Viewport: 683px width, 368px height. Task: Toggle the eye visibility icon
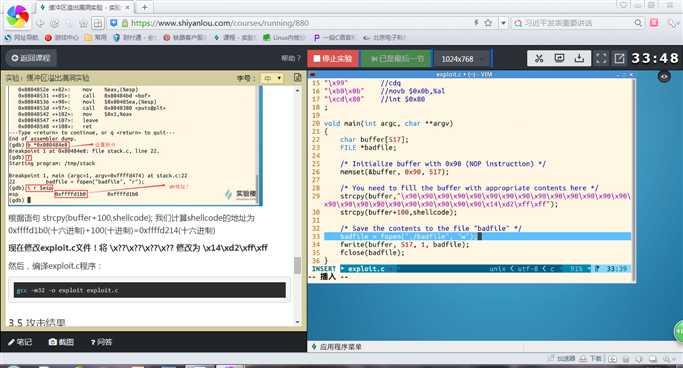664,77
